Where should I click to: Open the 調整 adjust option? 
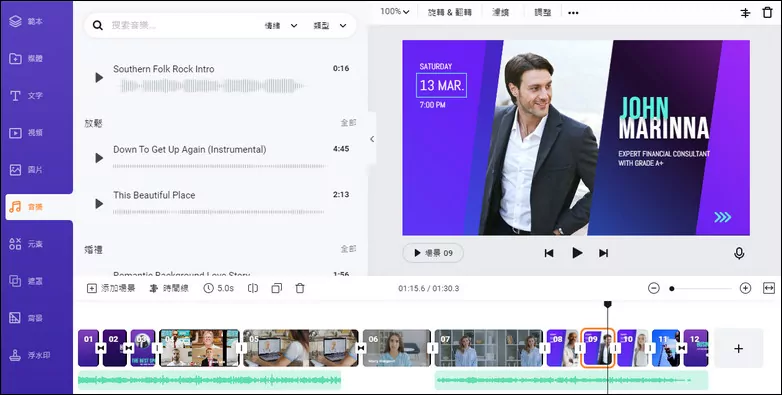(x=543, y=12)
